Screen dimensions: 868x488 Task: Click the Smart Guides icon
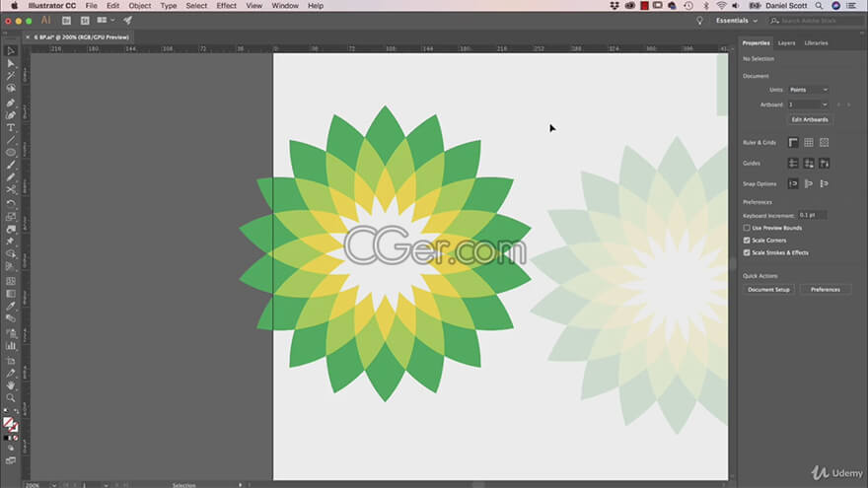pos(824,164)
